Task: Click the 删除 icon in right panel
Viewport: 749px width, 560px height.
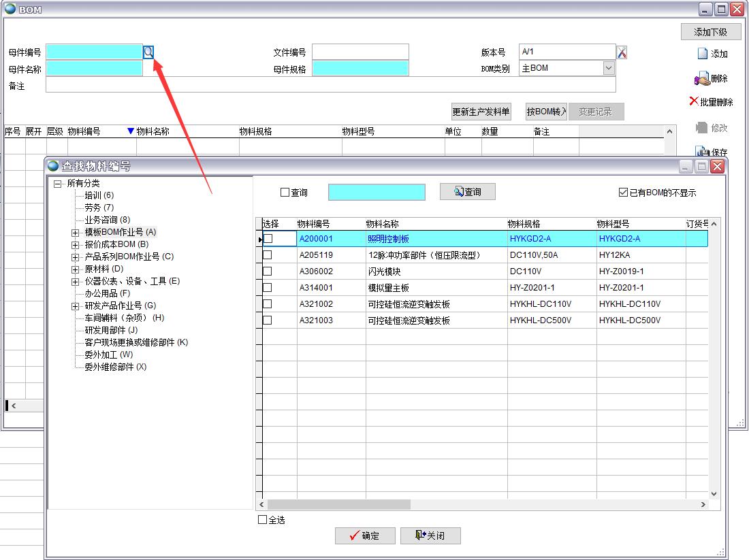Action: (702, 78)
